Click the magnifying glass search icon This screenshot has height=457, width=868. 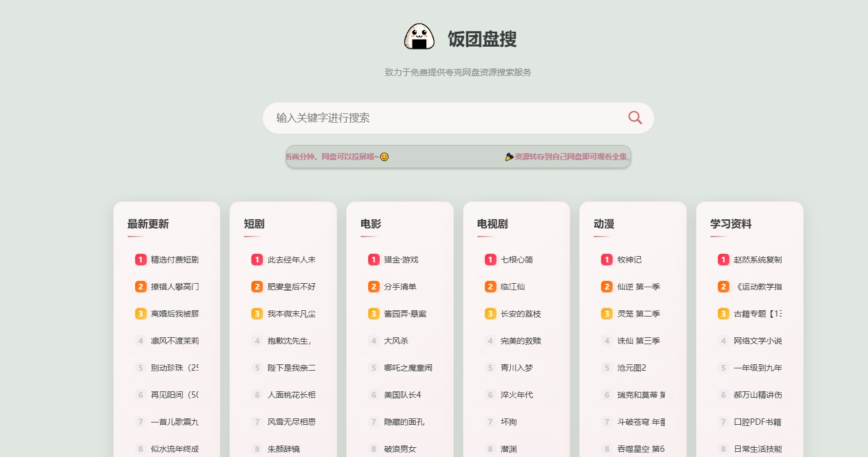(635, 118)
